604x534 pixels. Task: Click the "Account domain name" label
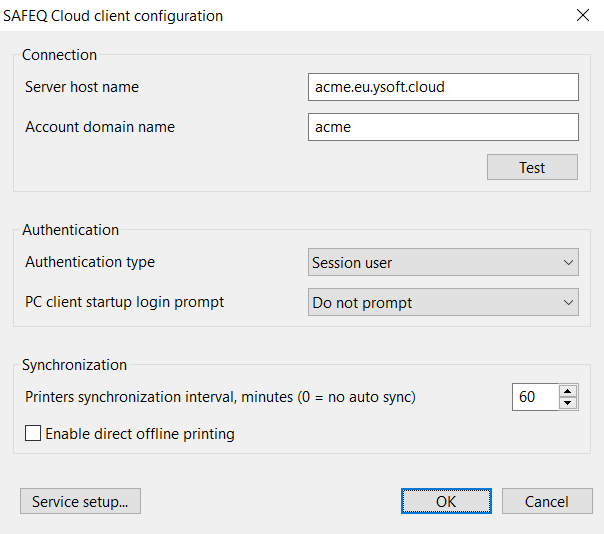pyautogui.click(x=100, y=127)
